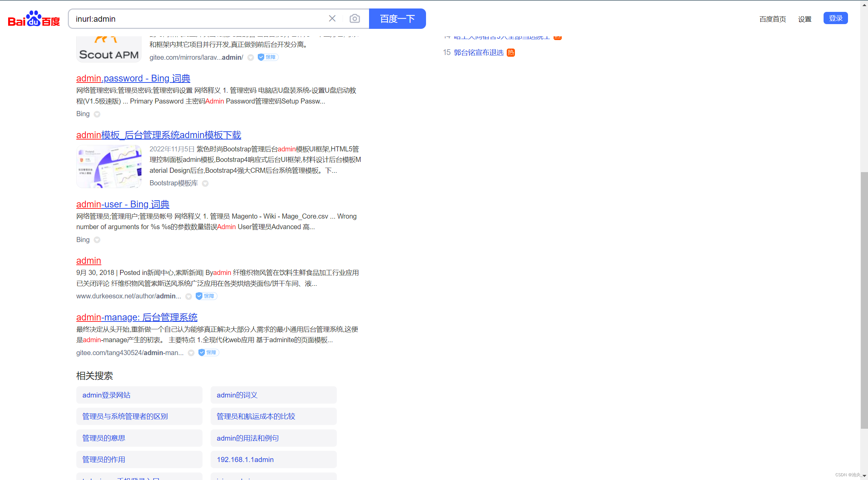Open hot search 郭台铭宣布退选
868x480 pixels.
coord(479,52)
